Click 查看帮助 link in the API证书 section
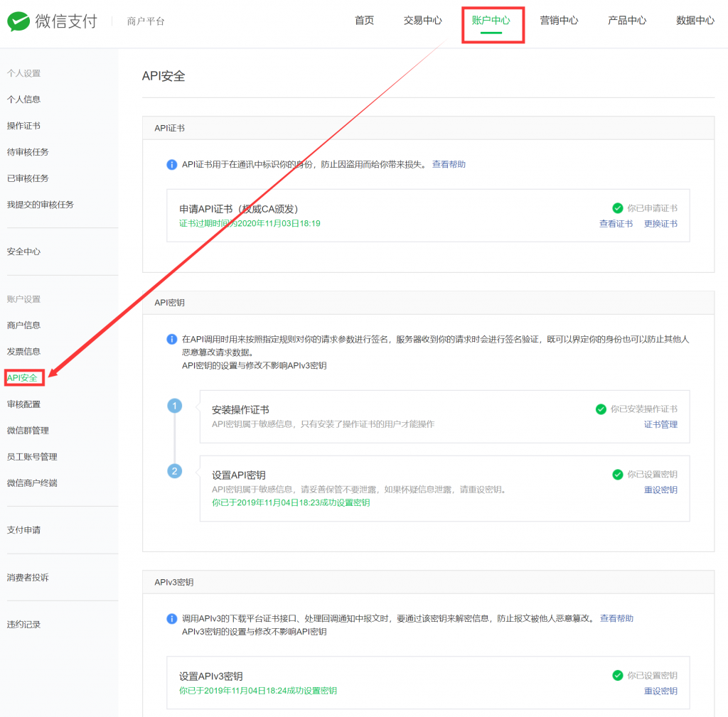The image size is (728, 717). coord(449,164)
